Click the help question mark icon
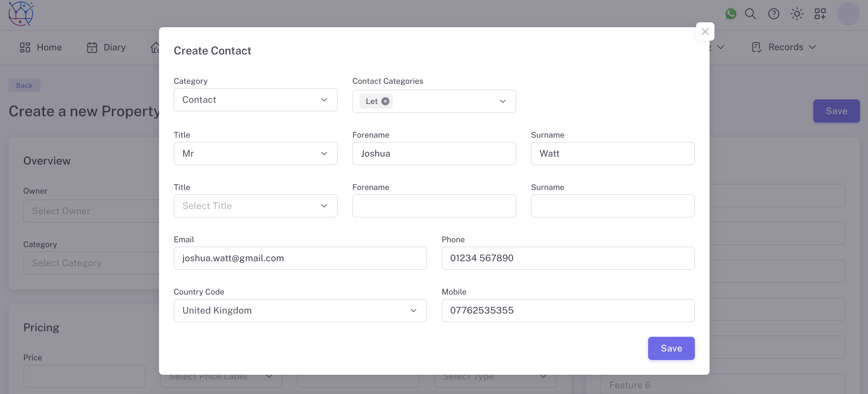This screenshot has height=394, width=868. (x=774, y=14)
